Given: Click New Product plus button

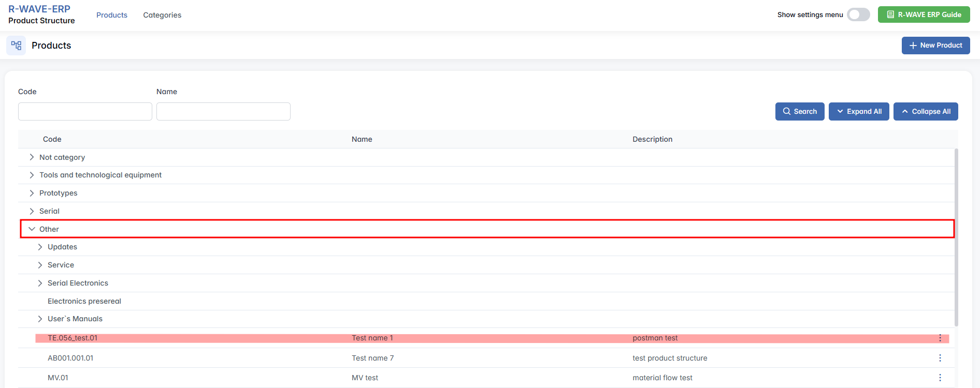Looking at the screenshot, I should (x=935, y=46).
